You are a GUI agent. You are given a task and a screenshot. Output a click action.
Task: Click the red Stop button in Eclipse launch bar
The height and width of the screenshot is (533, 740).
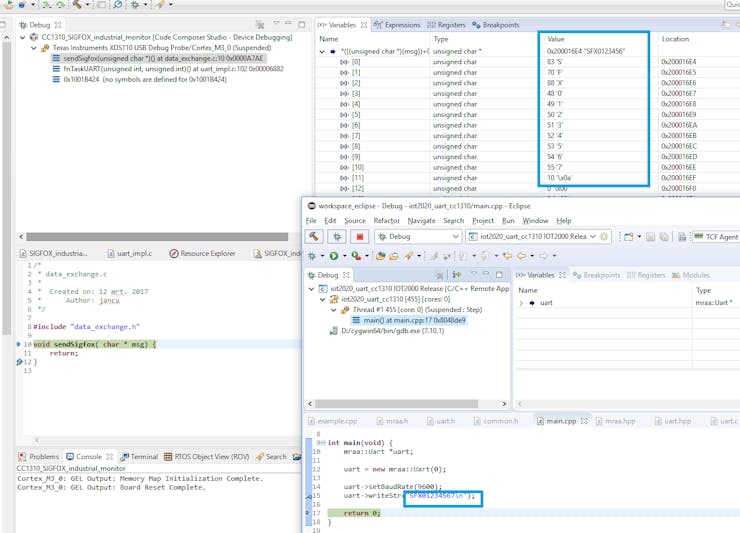[x=360, y=237]
